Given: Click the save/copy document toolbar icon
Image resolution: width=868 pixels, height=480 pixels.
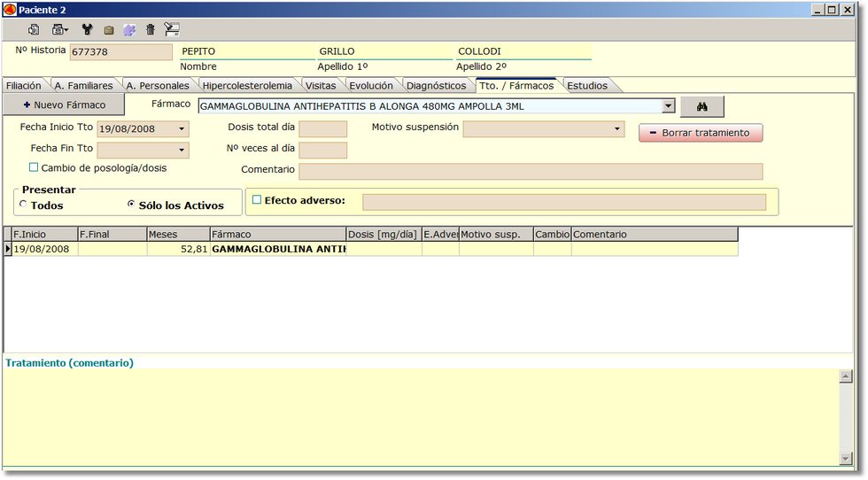Looking at the screenshot, I should (x=35, y=30).
